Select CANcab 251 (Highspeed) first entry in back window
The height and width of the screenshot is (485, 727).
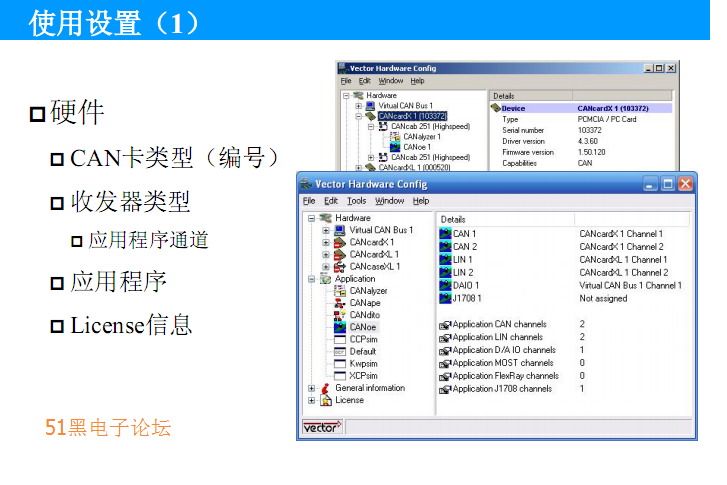(x=430, y=126)
